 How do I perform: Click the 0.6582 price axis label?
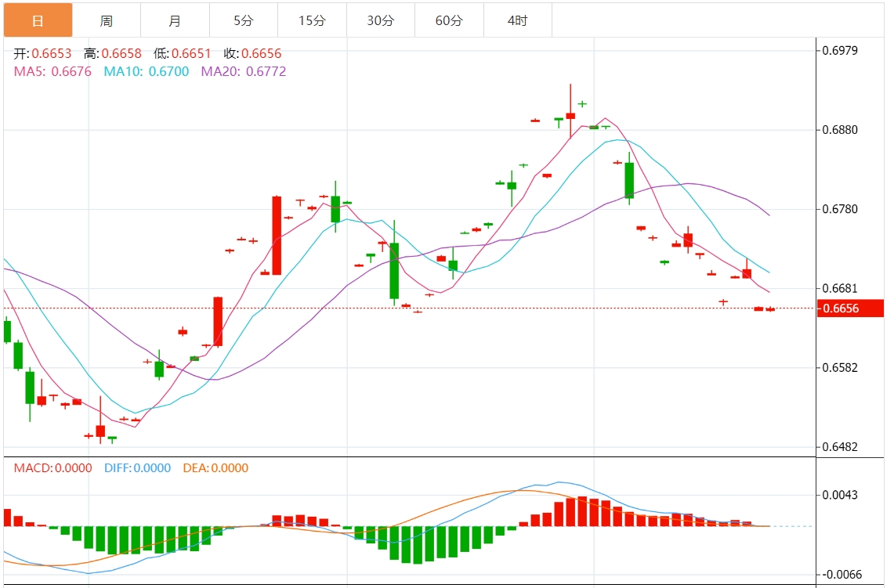pyautogui.click(x=840, y=367)
